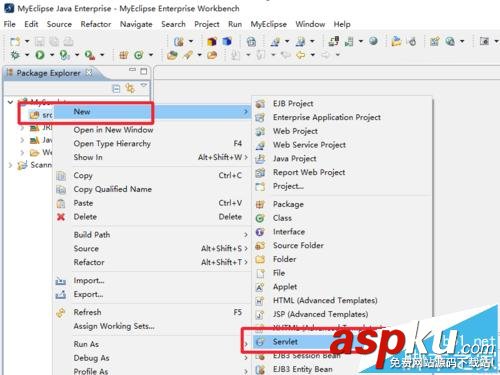Open the Package Explorer view menu
Image resolution: width=500 pixels, height=375 pixels.
143,85
